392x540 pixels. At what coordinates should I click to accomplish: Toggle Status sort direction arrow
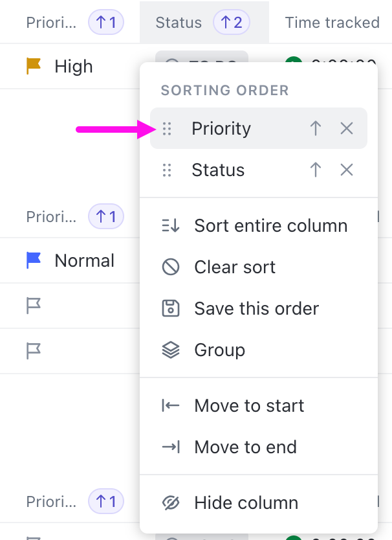pos(316,170)
